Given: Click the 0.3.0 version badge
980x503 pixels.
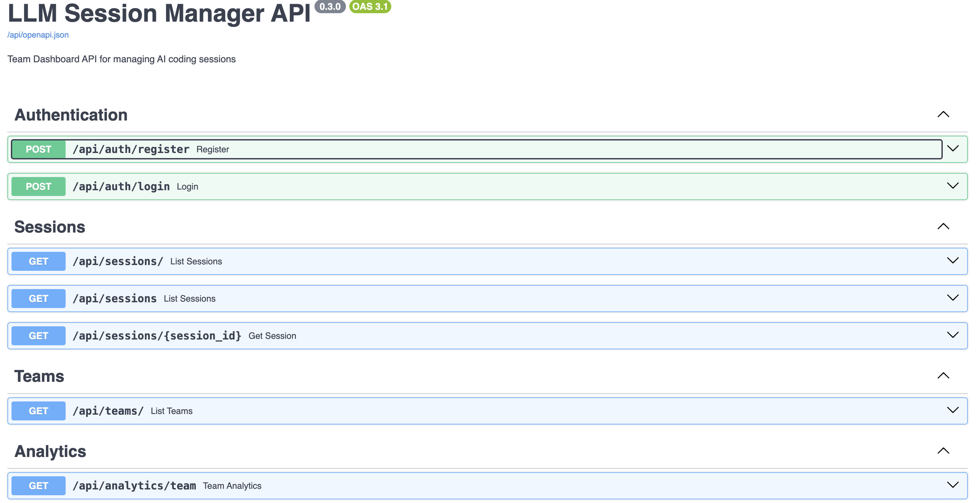Looking at the screenshot, I should (330, 6).
